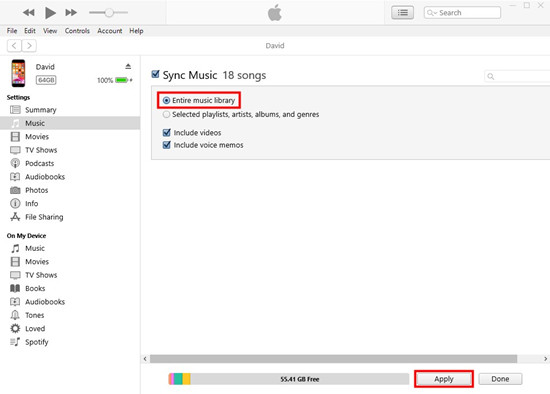Open Tones on device

tap(70, 315)
